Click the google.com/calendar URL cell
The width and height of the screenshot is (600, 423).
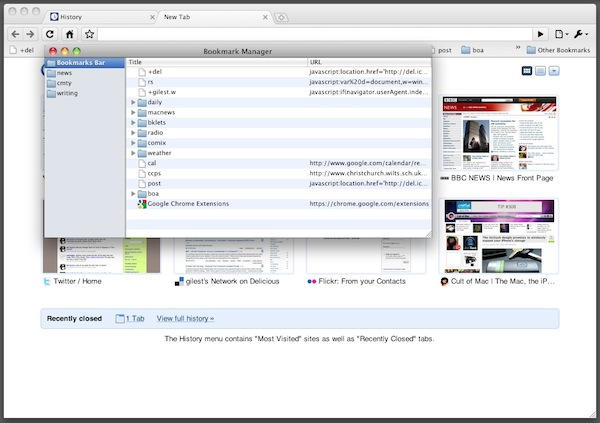point(367,163)
